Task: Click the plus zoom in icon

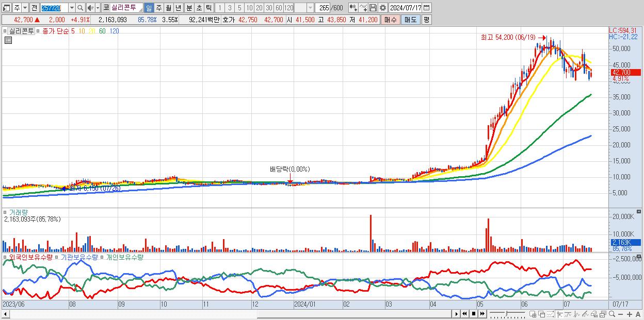Action: 630,314
